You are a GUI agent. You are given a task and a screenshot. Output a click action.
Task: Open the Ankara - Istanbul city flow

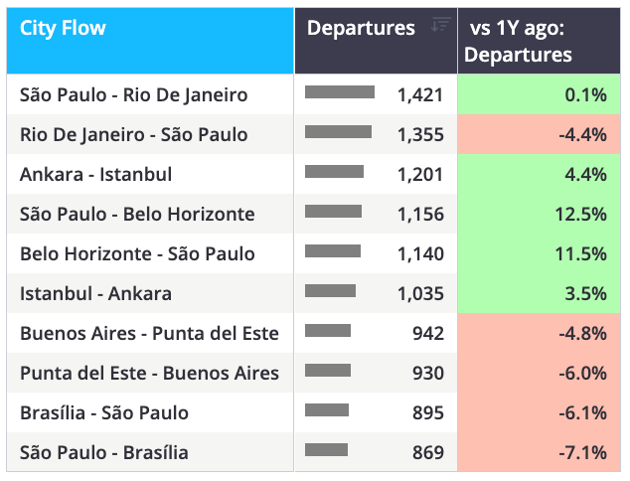point(96,174)
